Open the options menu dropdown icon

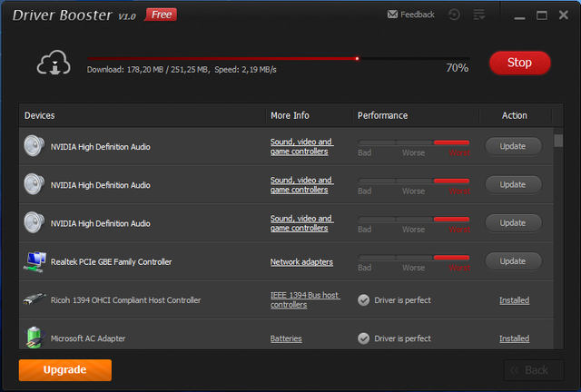click(x=479, y=15)
